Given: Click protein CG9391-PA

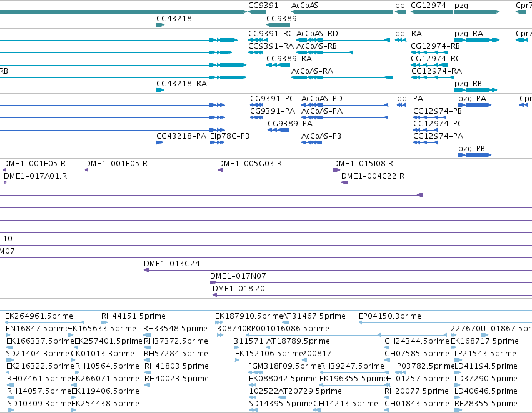Looking at the screenshot, I should tap(273, 111).
